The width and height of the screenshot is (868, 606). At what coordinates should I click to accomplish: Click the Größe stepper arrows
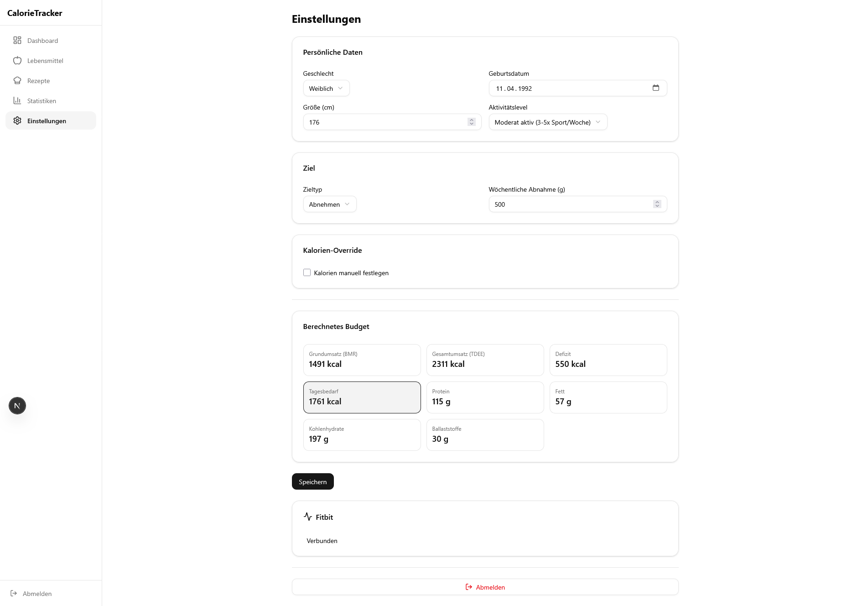[x=471, y=122]
